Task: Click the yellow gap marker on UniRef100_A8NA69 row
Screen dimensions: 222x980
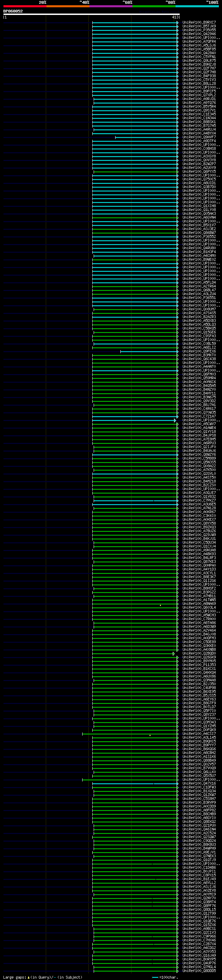Action: pyautogui.click(x=160, y=605)
